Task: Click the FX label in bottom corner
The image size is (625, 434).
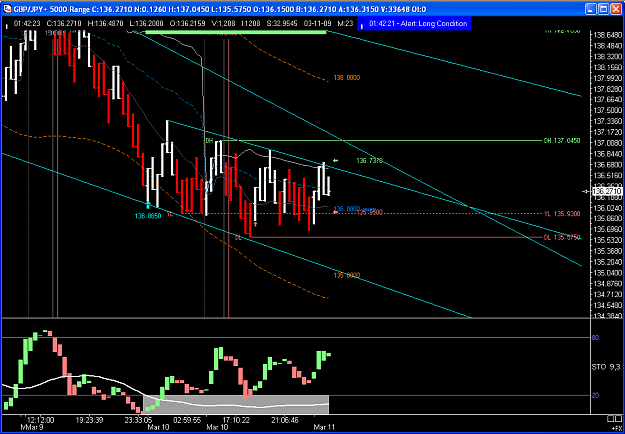Action: pyautogui.click(x=617, y=428)
